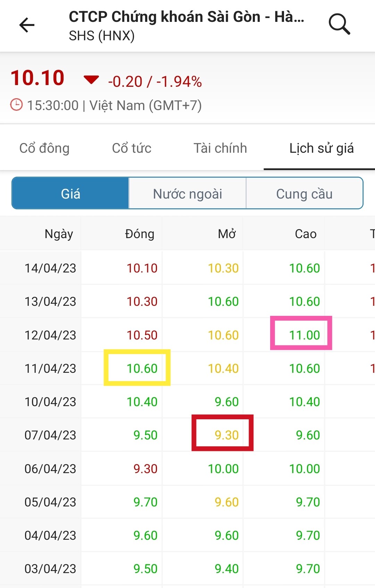Click the Đóng column header

[x=140, y=234]
